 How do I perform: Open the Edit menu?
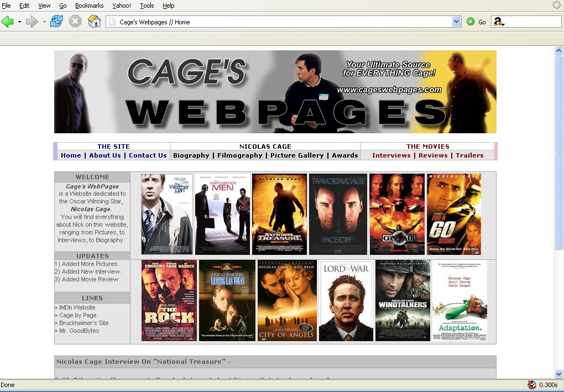24,6
